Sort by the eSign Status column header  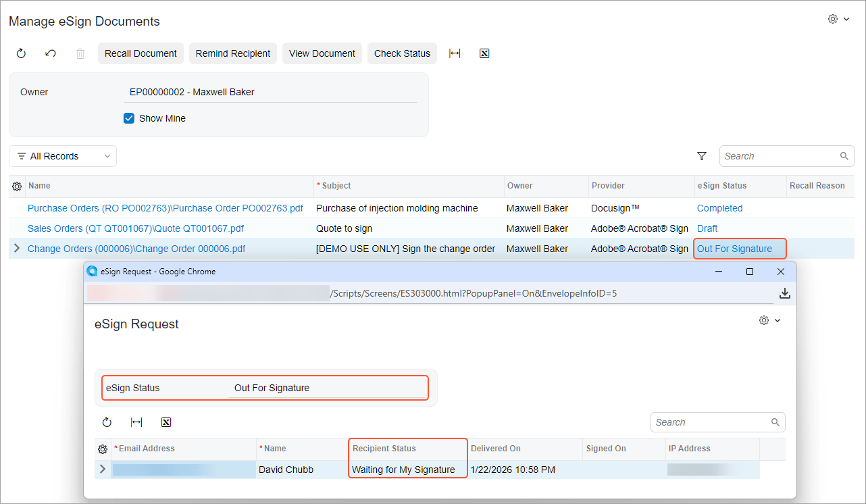tap(720, 186)
